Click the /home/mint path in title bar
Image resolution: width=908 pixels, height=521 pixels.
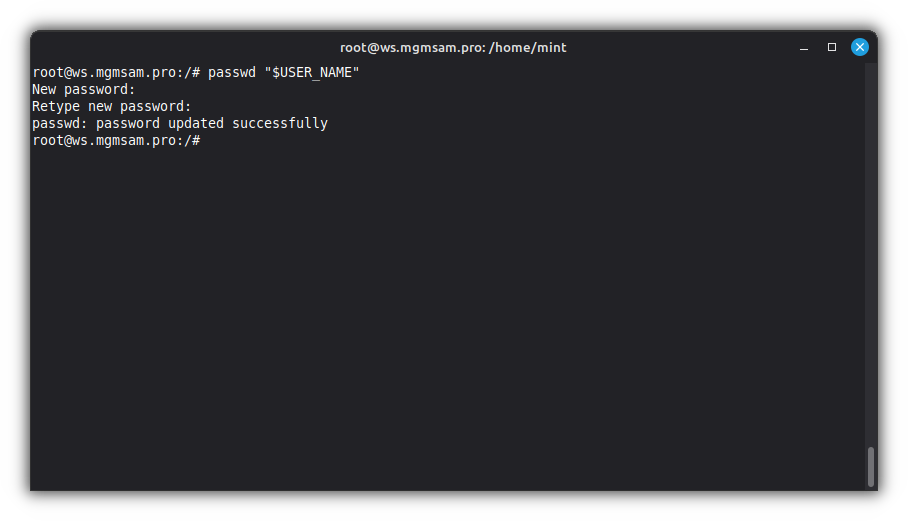528,47
